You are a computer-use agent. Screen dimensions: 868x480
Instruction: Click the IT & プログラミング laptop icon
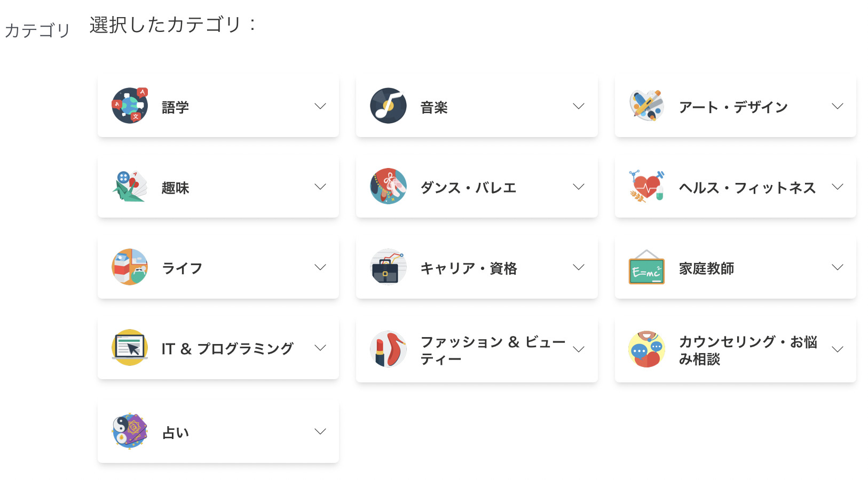tap(130, 347)
